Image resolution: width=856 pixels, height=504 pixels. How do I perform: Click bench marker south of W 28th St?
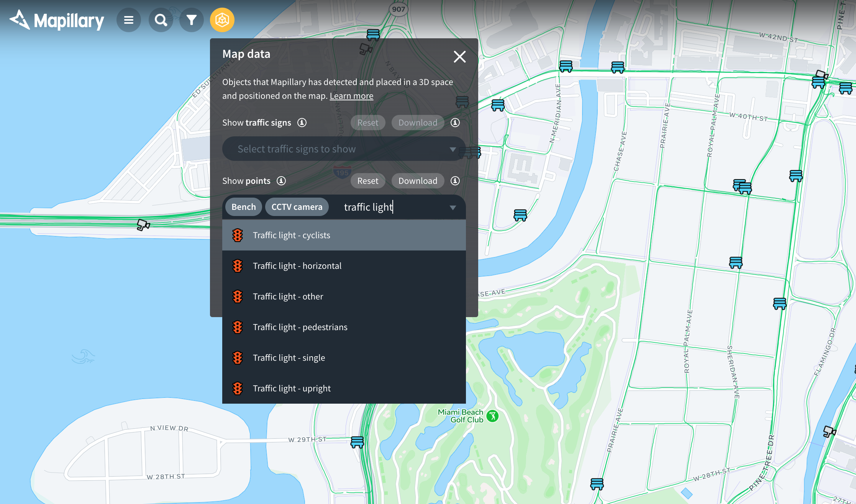[597, 484]
